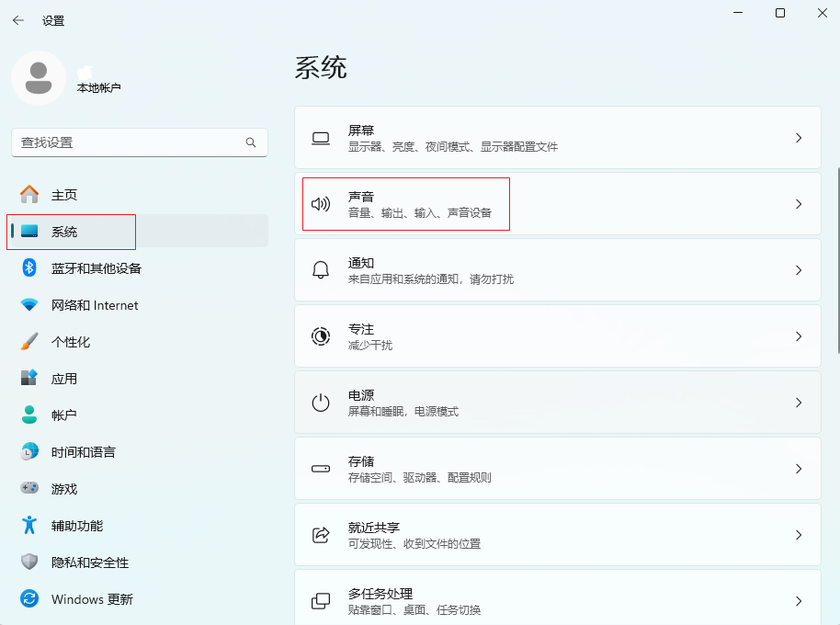The height and width of the screenshot is (625, 840).
Task: Click the vertical scrollbar thumb
Action: point(838,261)
